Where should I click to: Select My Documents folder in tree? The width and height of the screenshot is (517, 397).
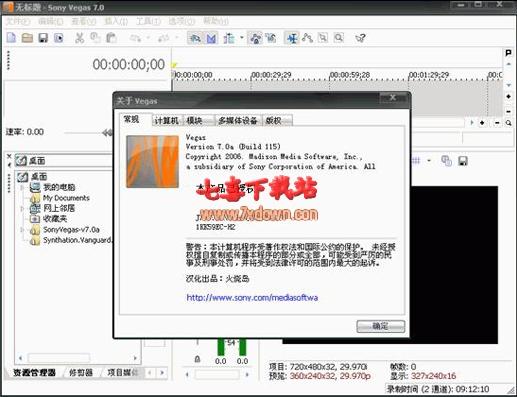point(66,198)
